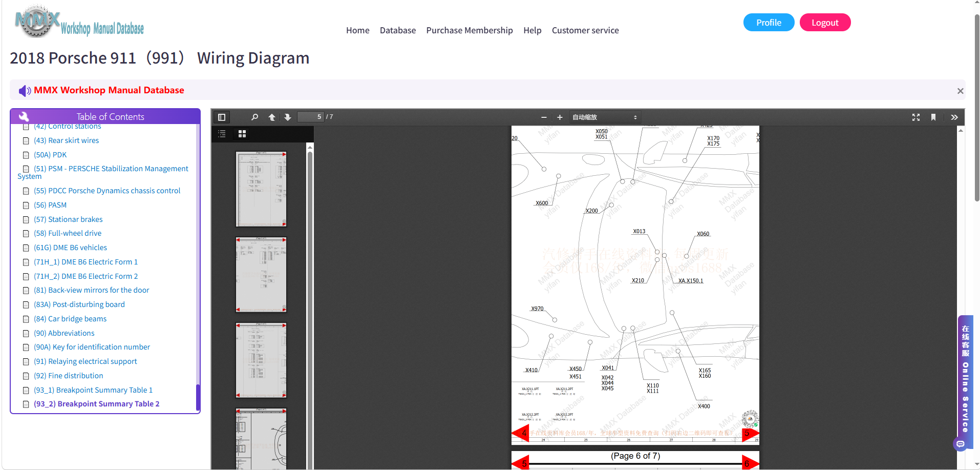Open the Database menu item

398,30
